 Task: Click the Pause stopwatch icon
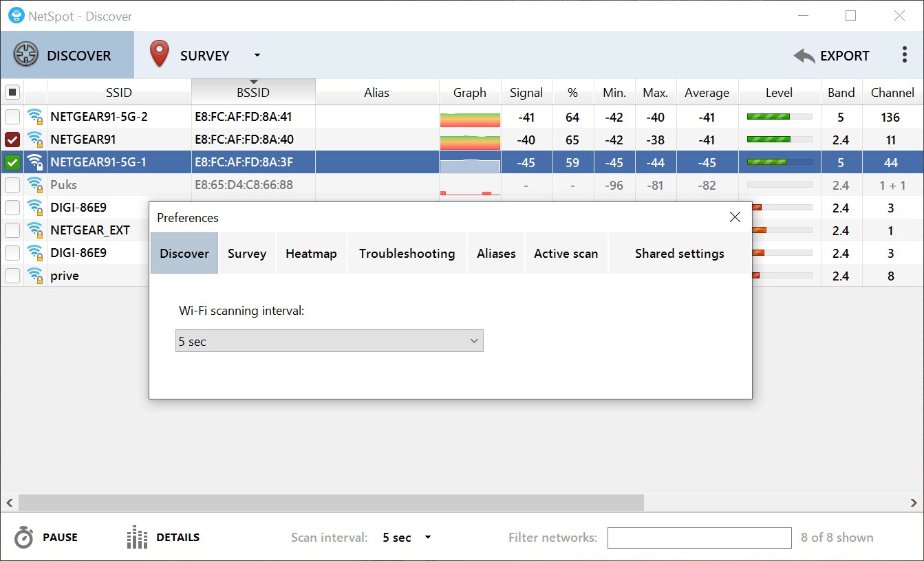[x=23, y=538]
